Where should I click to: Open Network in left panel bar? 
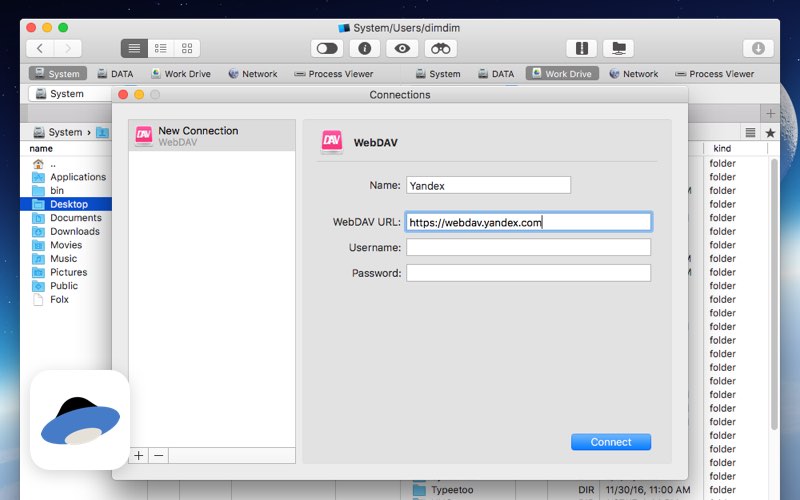coord(253,73)
